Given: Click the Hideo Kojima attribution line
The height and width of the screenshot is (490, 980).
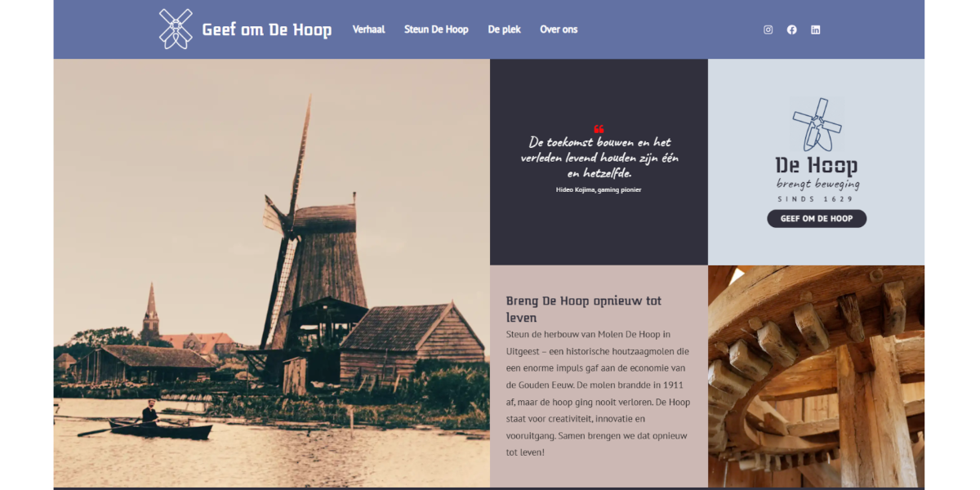Looking at the screenshot, I should [x=599, y=189].
